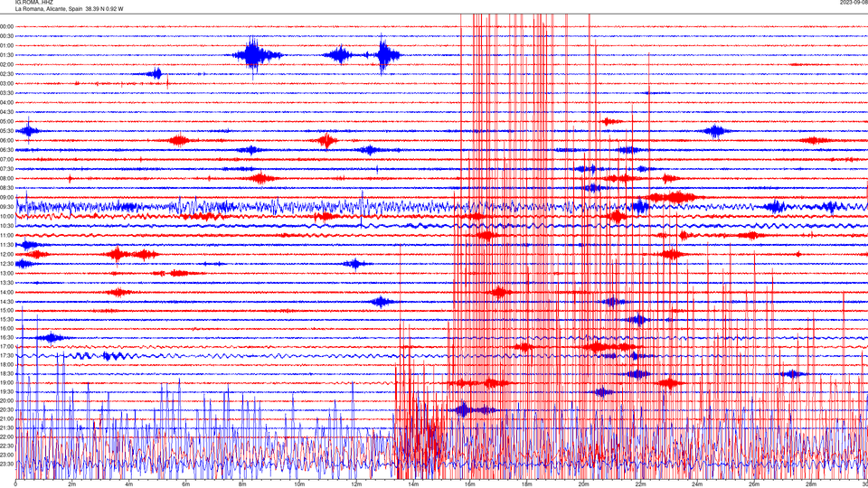Screen dimensions: 868x488
Task: Click the '05:30' time row label
Action: 7,130
